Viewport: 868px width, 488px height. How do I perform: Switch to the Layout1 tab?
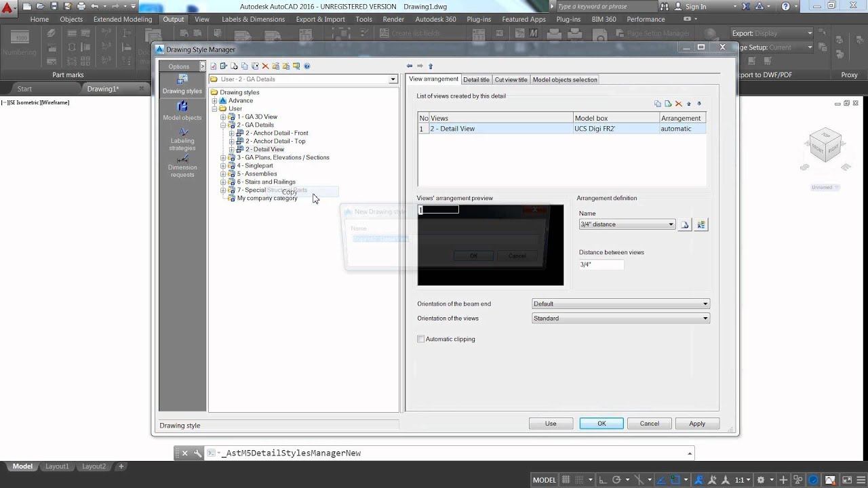pos(57,466)
